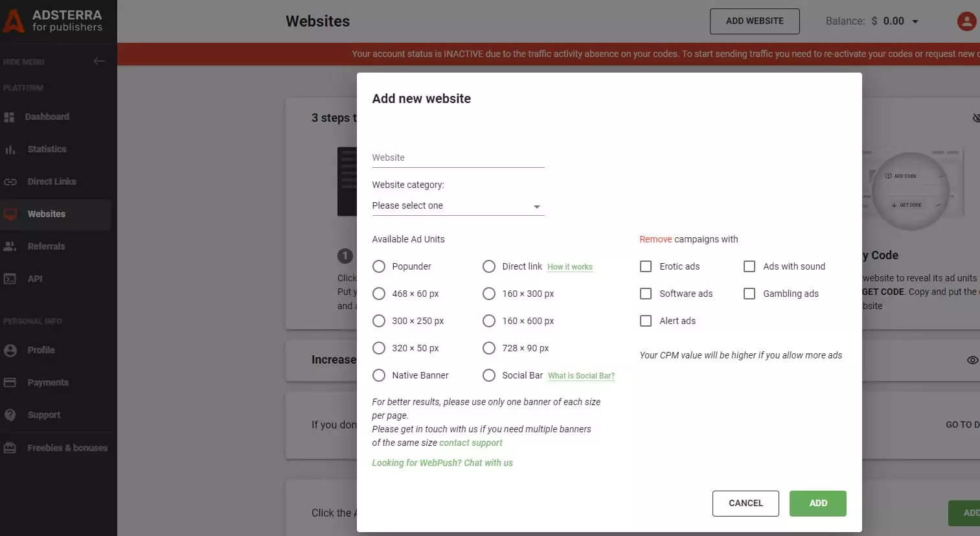Click the crossed-out eye icon on the 3 steps card
The width and height of the screenshot is (980, 536).
pos(976,118)
